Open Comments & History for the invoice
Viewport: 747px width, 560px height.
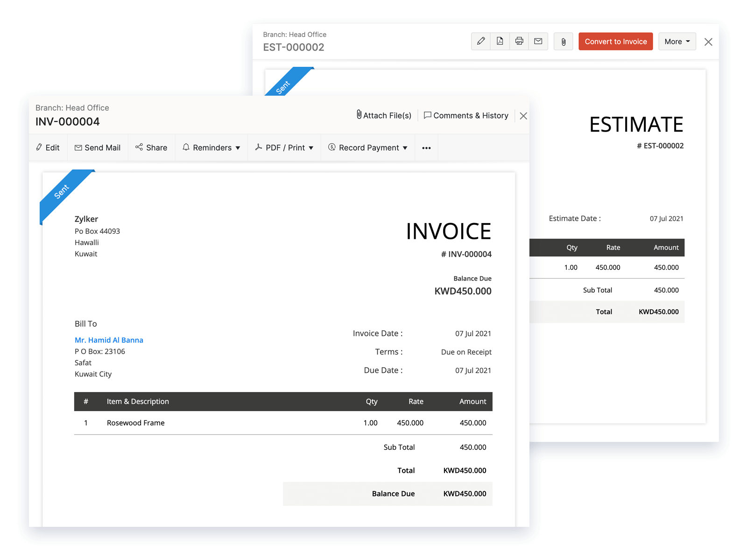click(466, 115)
